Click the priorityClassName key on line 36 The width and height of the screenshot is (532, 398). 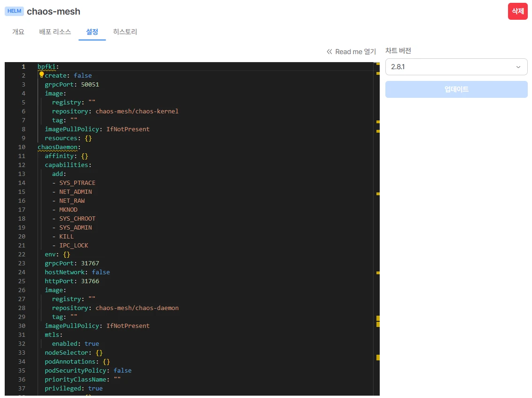[x=76, y=379]
